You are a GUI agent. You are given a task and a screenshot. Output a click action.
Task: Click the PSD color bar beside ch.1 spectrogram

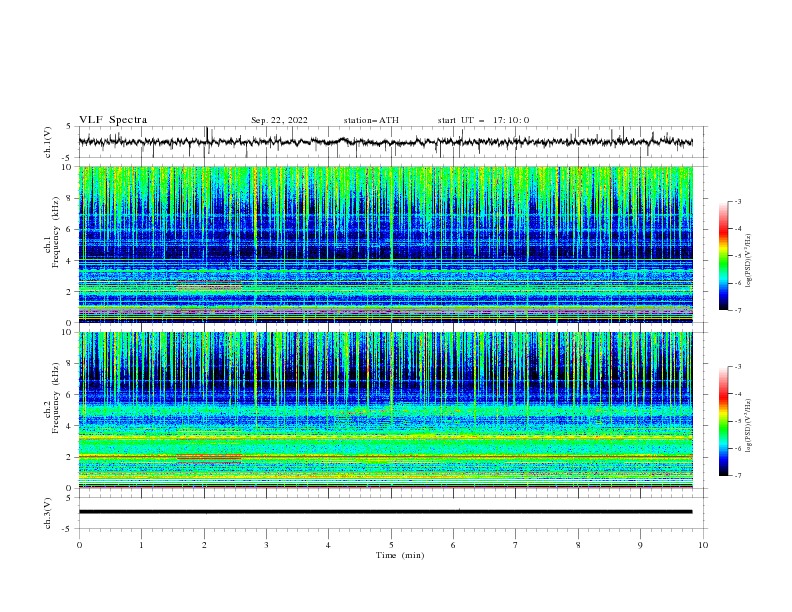[x=724, y=255]
